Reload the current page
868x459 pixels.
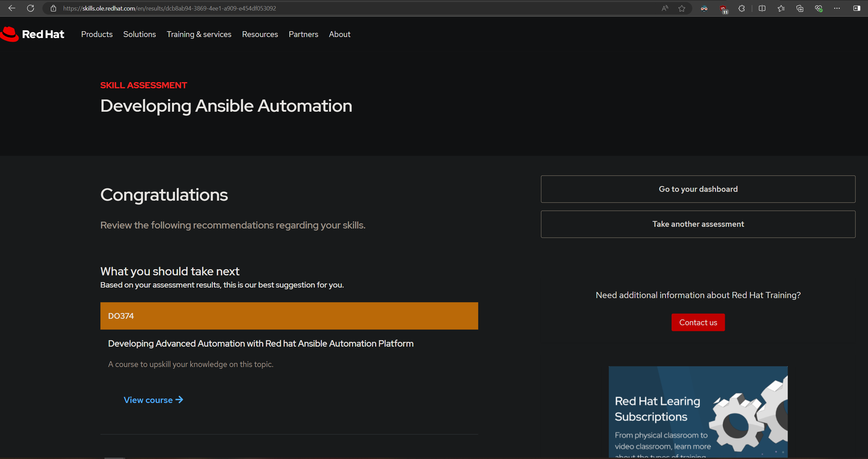(31, 8)
